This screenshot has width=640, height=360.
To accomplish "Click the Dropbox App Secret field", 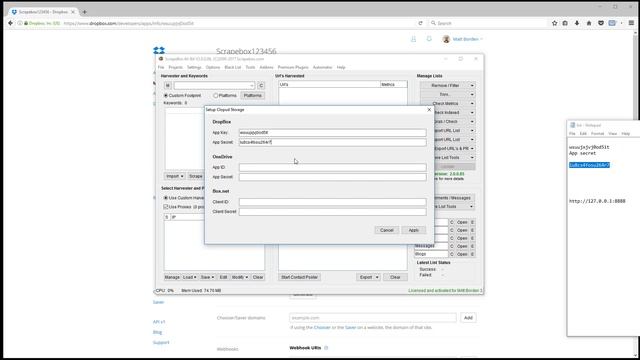I will tap(333, 142).
